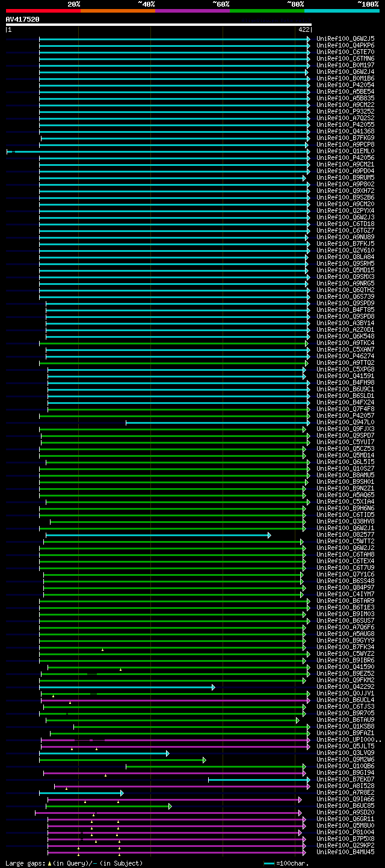Click the orange ~40% identity legend segment
The width and height of the screenshot is (385, 868).
(x=118, y=11)
